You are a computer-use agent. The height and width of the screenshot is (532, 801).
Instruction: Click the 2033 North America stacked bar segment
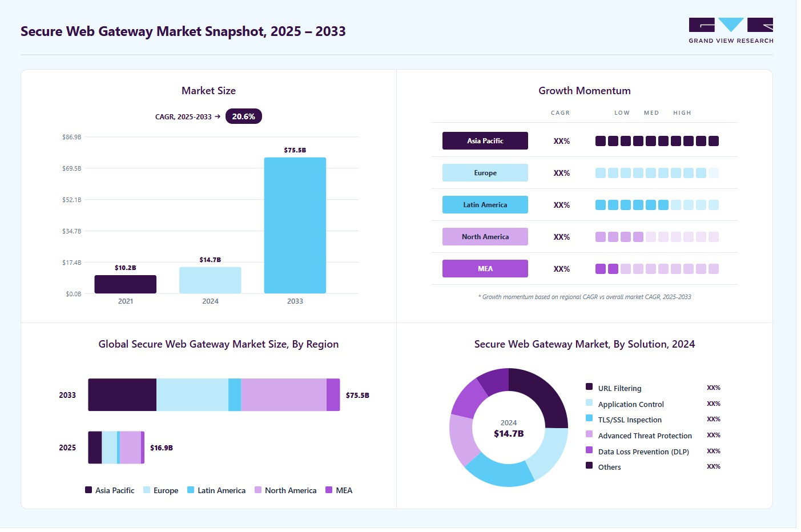coord(284,395)
